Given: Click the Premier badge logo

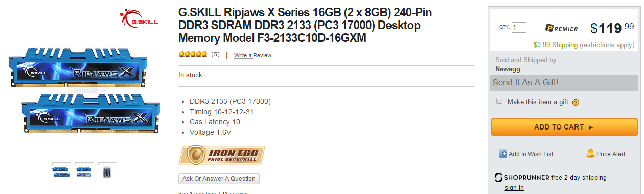Looking at the screenshot, I should 561,29.
